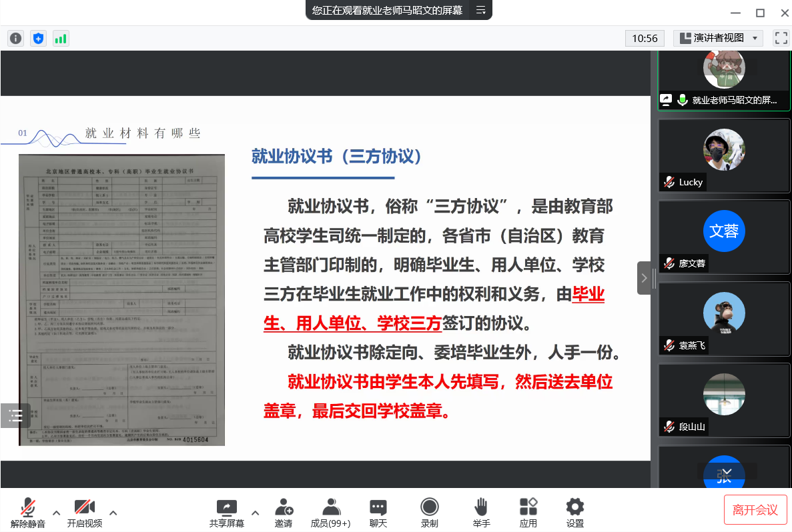Viewport: 792px width, 532px height.
Task: Check the green network signal icon
Action: pyautogui.click(x=61, y=39)
